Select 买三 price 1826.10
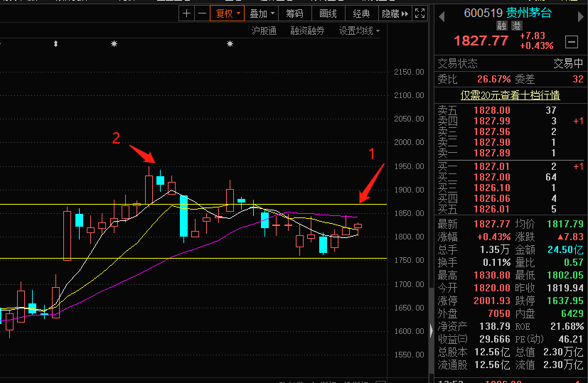 click(491, 188)
